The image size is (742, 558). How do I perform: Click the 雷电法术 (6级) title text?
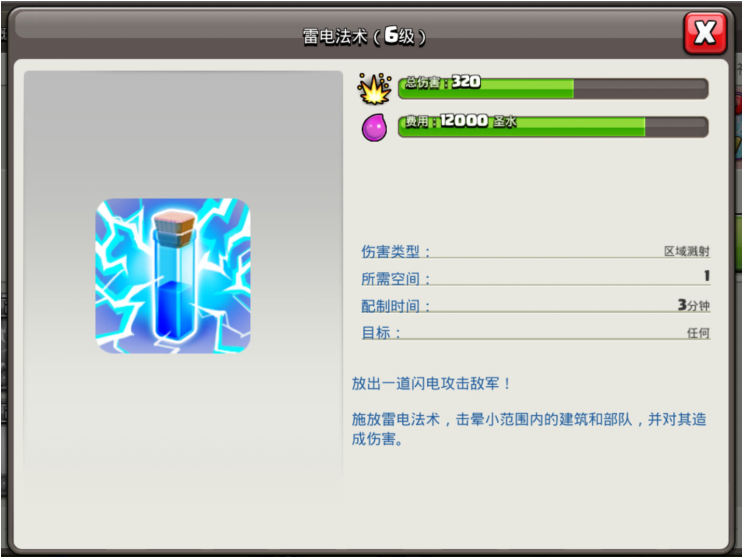click(364, 35)
